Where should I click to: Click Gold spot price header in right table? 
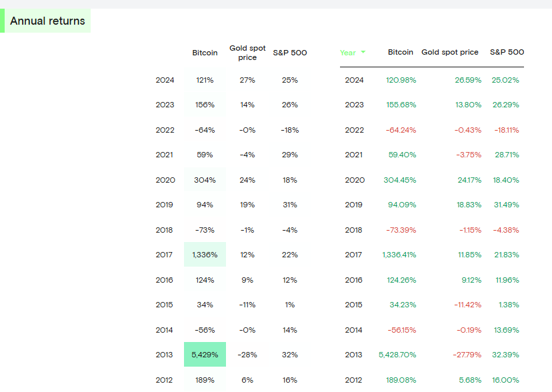[x=450, y=52]
